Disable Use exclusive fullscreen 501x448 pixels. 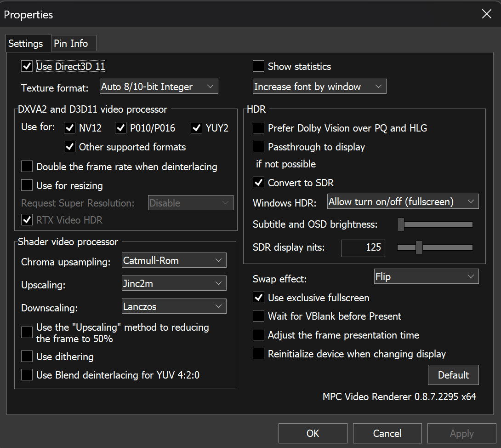[x=258, y=298]
